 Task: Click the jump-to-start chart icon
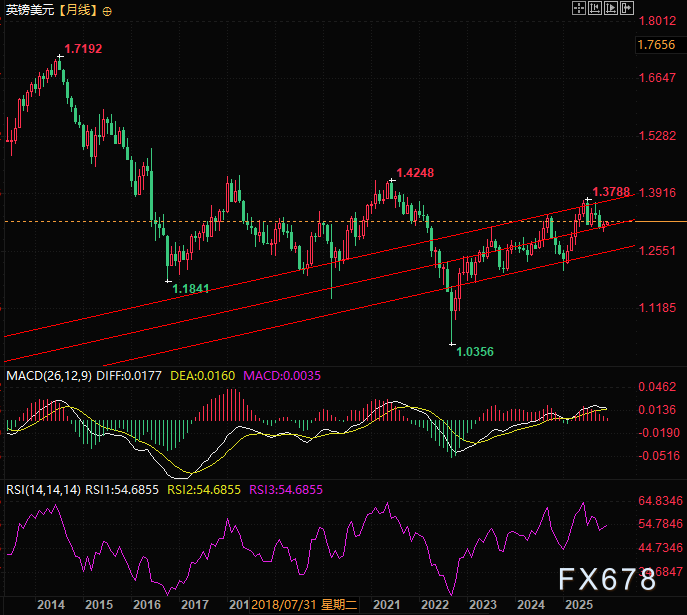point(594,8)
